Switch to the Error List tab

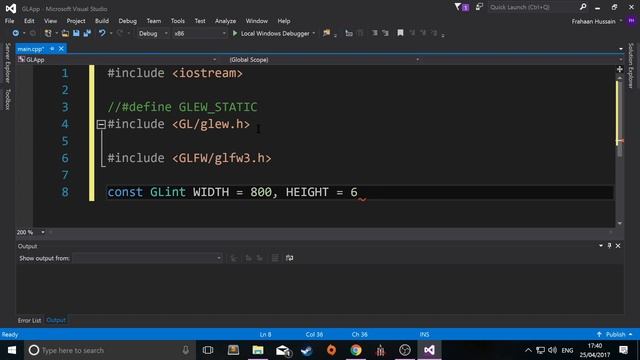[x=29, y=320]
